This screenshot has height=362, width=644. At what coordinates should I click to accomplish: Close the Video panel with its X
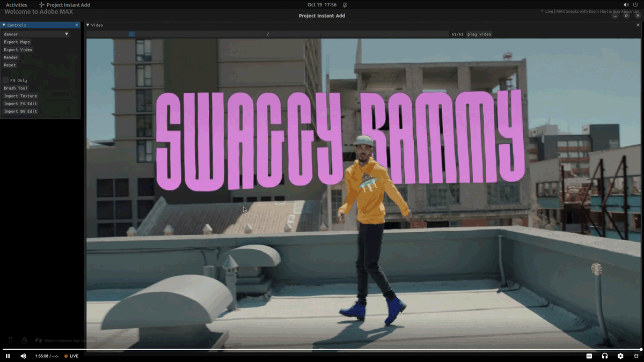pos(638,25)
